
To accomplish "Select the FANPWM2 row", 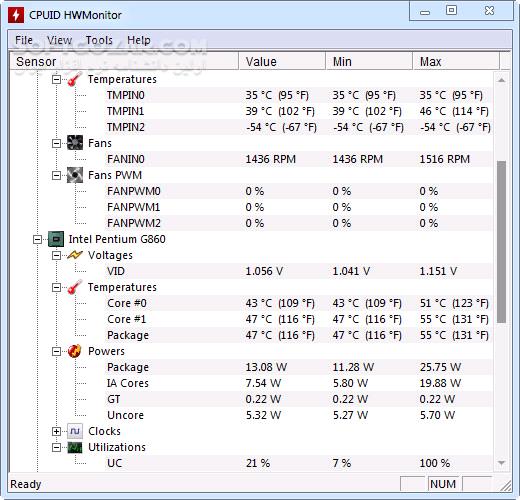I will click(x=299, y=223).
